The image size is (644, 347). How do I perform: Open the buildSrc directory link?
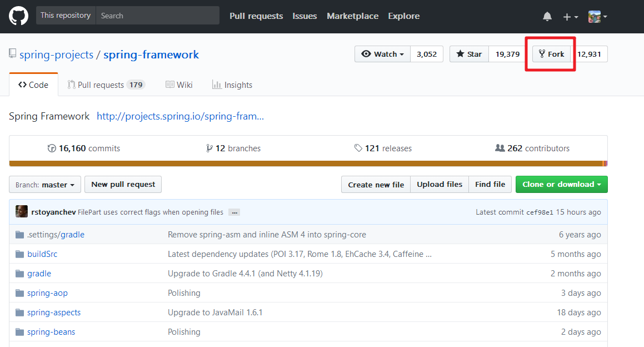coord(42,254)
